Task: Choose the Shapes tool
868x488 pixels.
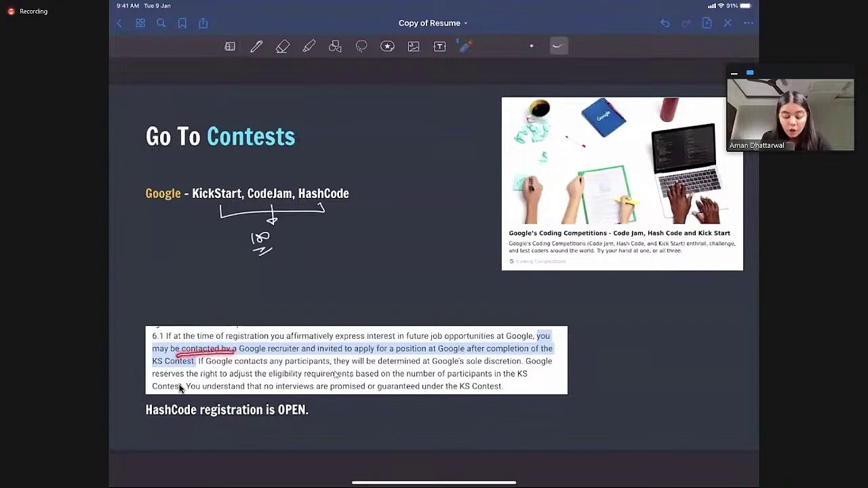Action: (335, 47)
